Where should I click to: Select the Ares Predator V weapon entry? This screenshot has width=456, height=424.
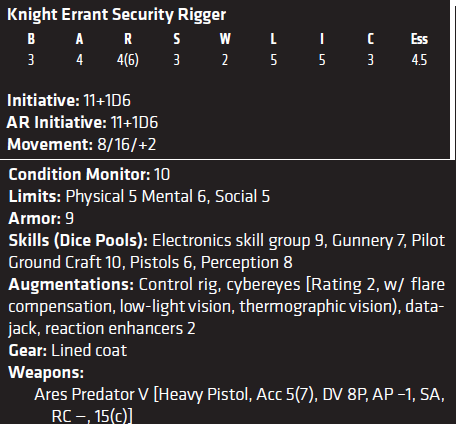coord(239,405)
